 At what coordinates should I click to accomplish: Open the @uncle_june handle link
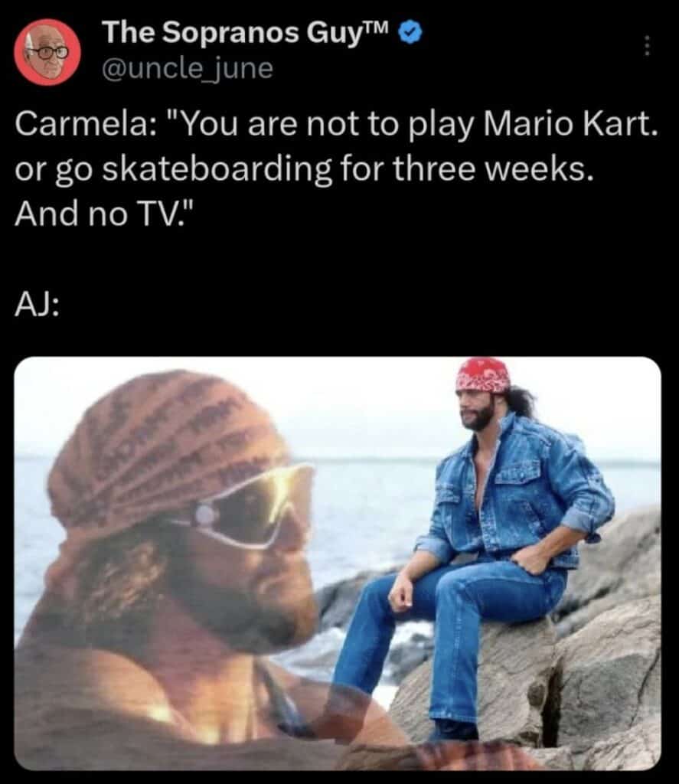coord(188,68)
